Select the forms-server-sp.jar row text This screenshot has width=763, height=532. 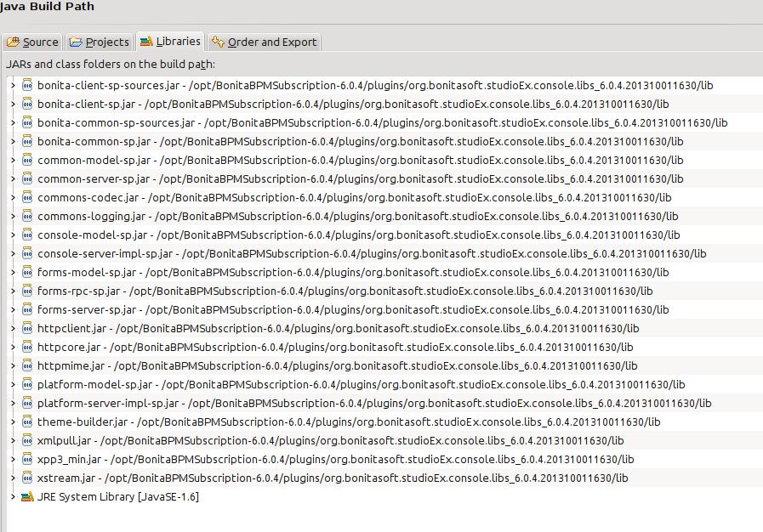[353, 309]
